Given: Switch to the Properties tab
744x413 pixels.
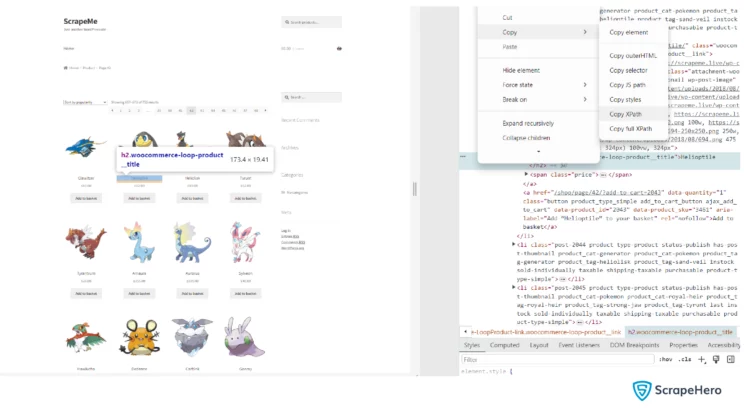Looking at the screenshot, I should click(x=683, y=345).
